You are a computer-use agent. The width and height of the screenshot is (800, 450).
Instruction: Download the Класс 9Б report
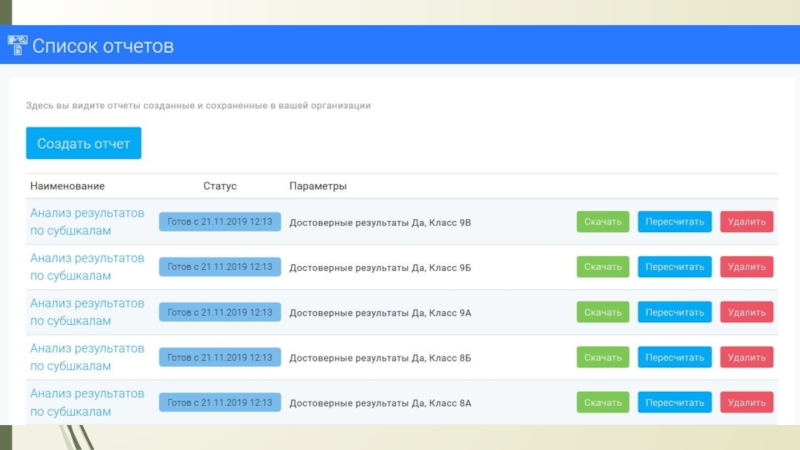[603, 267]
